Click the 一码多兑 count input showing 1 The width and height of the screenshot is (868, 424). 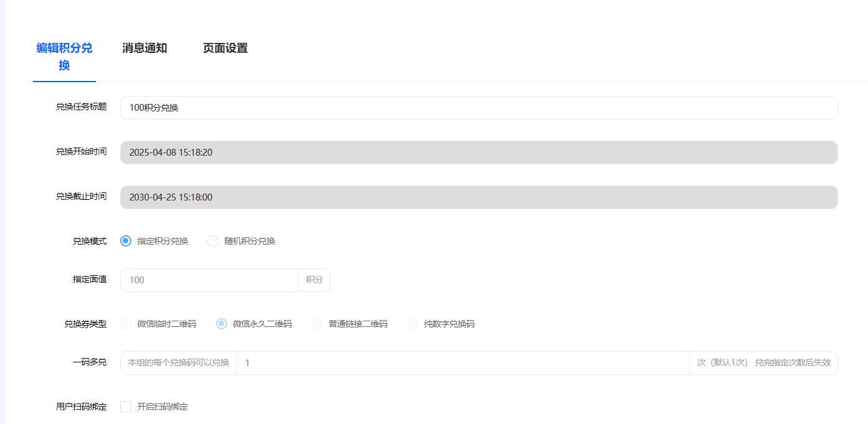(463, 363)
